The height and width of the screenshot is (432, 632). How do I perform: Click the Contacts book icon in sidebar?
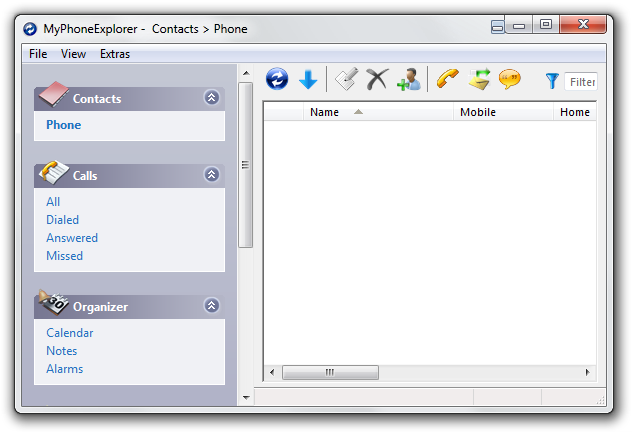[x=54, y=94]
